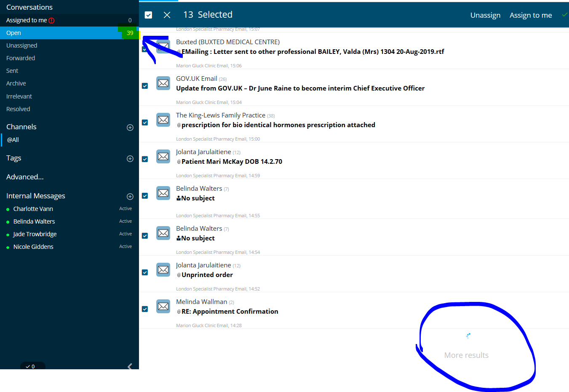Uncheck the King-Lewis Family Practice conversation
Viewport: 569px width, 392px height.
[145, 123]
